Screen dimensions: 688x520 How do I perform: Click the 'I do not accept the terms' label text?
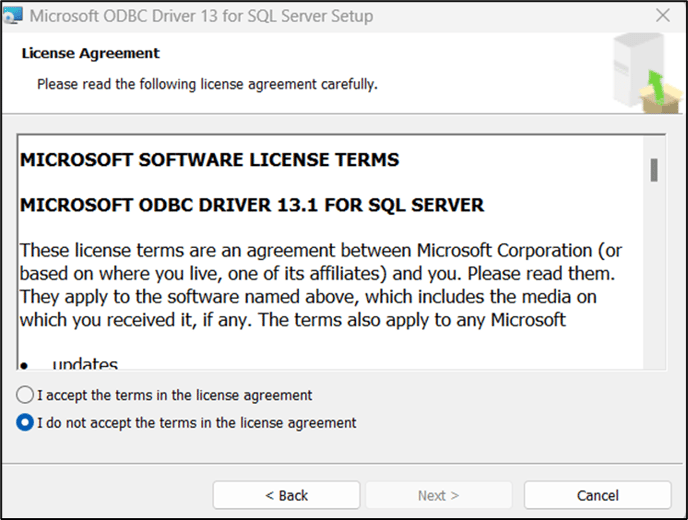click(x=196, y=423)
